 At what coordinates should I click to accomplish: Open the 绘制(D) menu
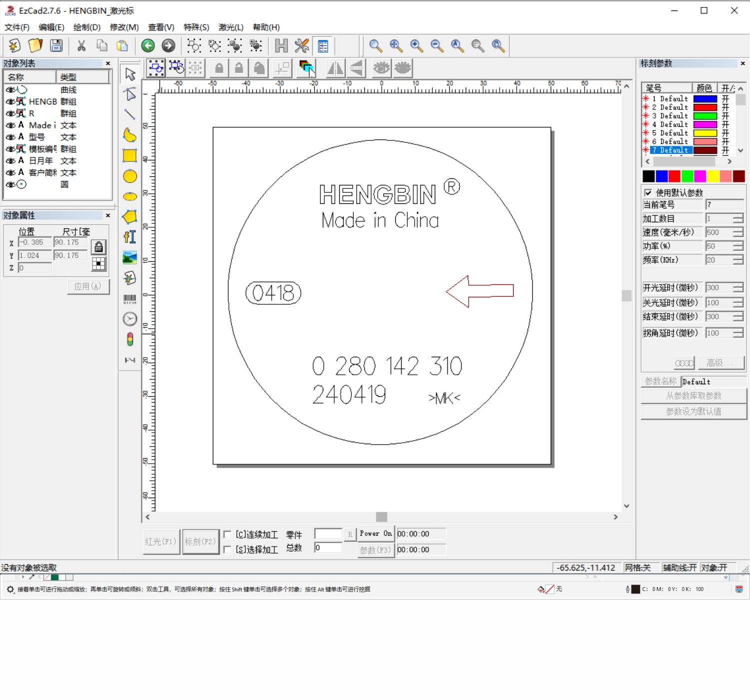(87, 27)
